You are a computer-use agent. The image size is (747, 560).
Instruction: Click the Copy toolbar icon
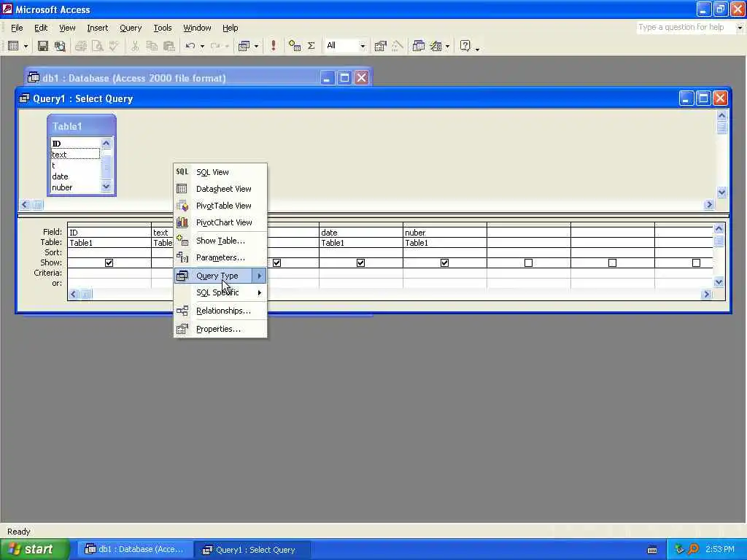coord(152,46)
